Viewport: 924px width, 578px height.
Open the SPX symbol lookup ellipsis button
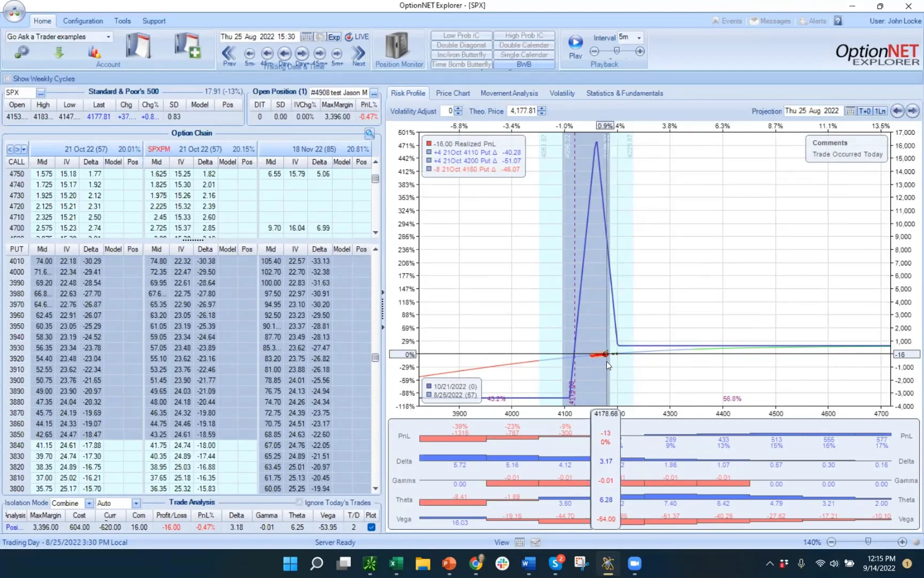[41, 93]
